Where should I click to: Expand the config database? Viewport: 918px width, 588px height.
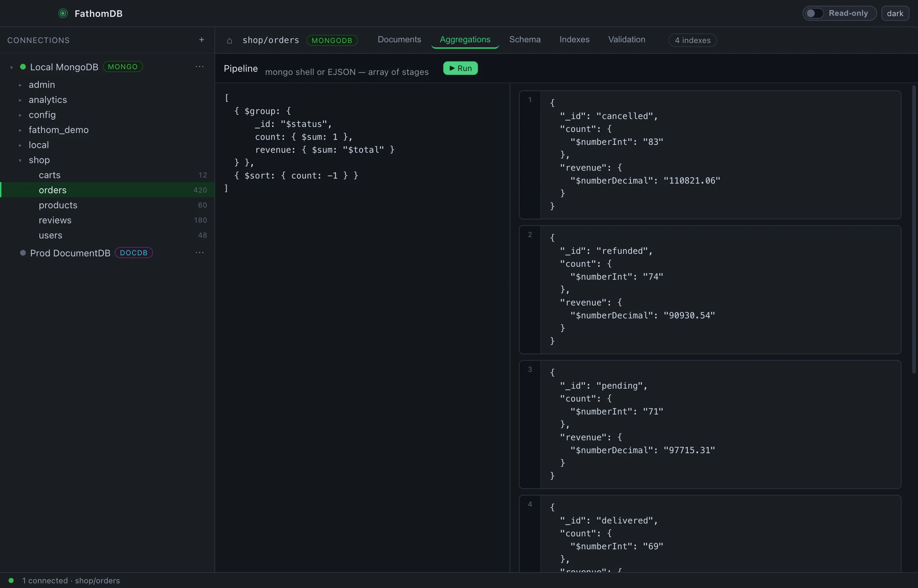pyautogui.click(x=20, y=115)
